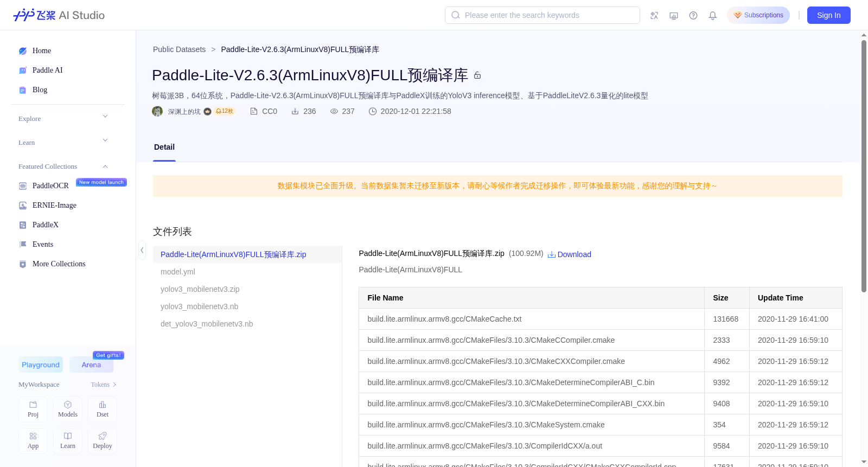
Task: Click the author avatar image
Action: coord(157,111)
